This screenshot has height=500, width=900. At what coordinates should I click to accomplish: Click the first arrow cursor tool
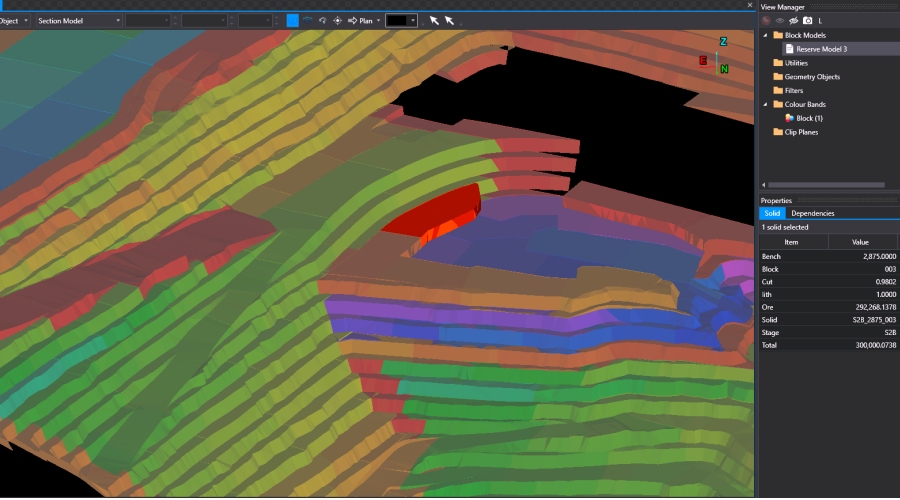(434, 20)
